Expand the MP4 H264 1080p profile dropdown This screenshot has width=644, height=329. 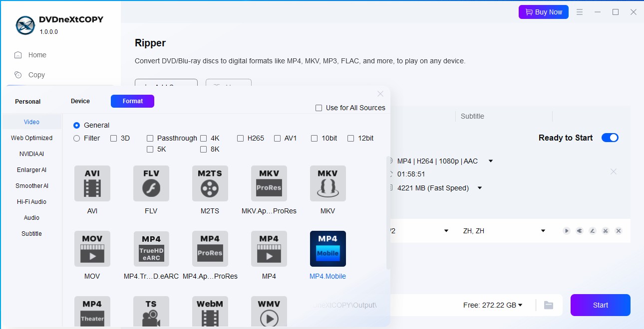(491, 161)
